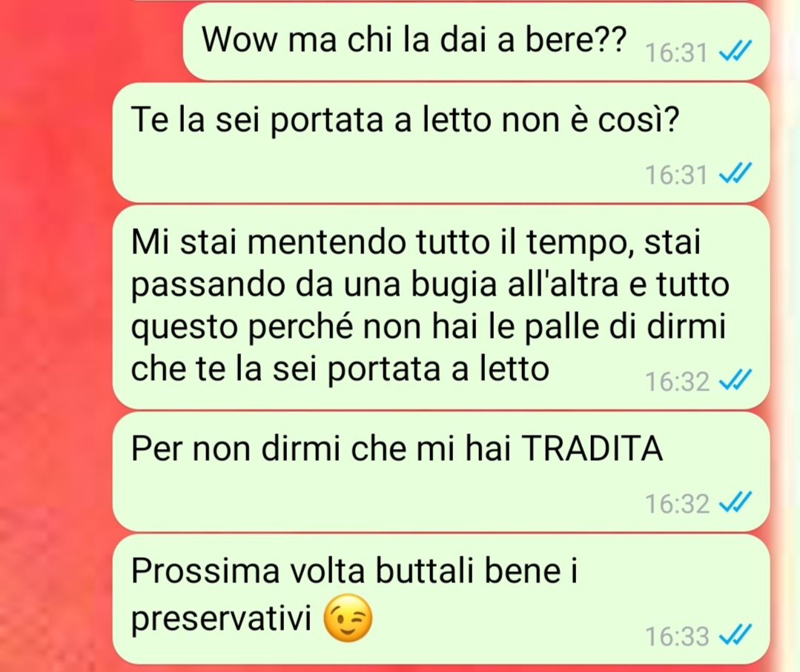Select the 'Te la sei portata a letto non è così?' bubble

pyautogui.click(x=441, y=143)
